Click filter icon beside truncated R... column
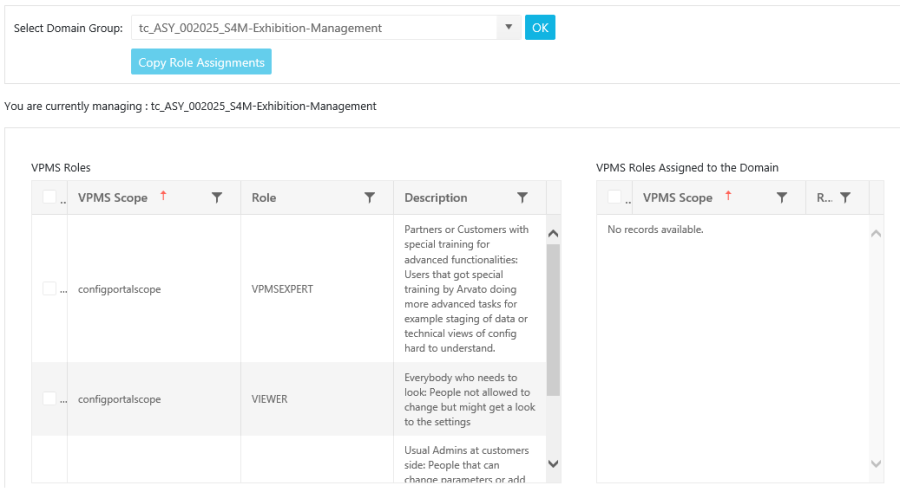Screen dimensions: 900x492 (845, 198)
